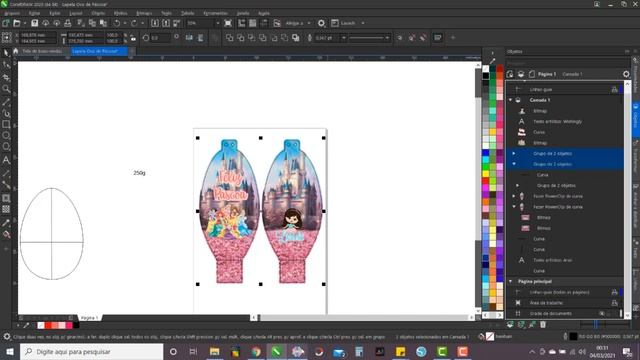Select the Pick tool in toolbox
Viewport: 640px width, 360px height.
pos(6,53)
